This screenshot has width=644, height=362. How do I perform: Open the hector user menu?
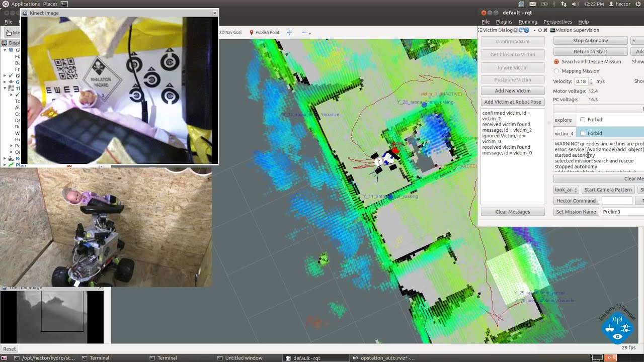[620, 4]
